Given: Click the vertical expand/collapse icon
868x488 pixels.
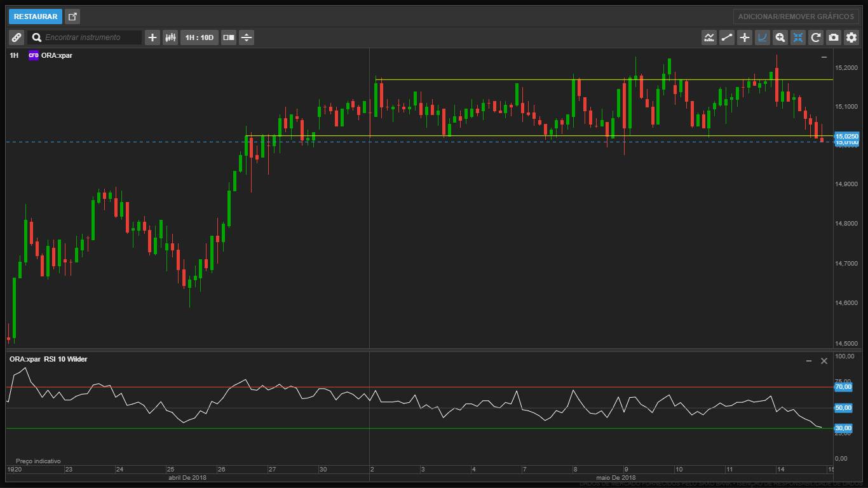Looking at the screenshot, I should 247,37.
